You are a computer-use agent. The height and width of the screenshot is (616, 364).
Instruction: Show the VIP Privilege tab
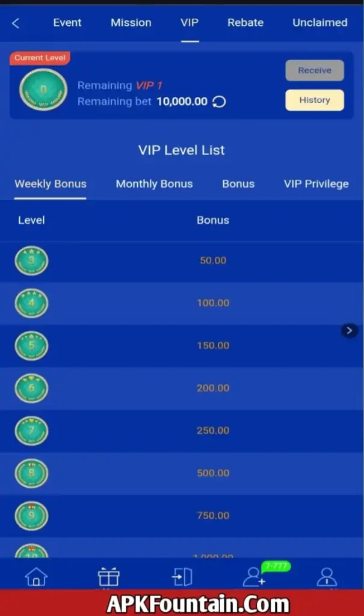point(316,184)
